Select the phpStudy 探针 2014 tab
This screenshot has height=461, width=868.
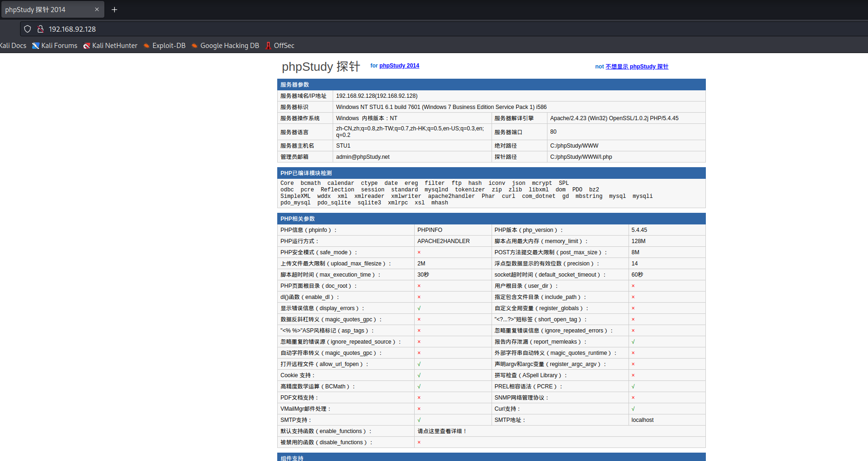(x=47, y=9)
